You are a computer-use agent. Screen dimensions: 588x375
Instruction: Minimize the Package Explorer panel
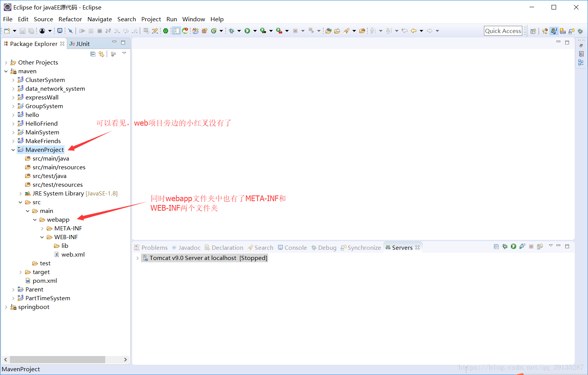114,42
